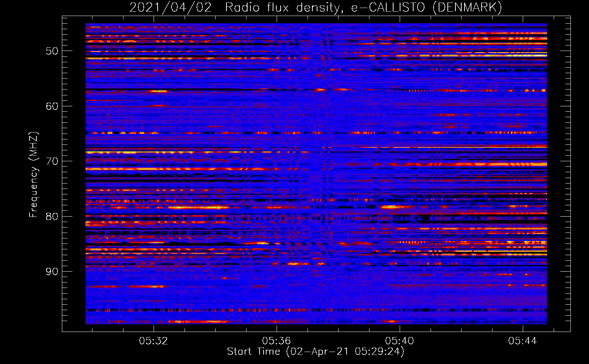Click the 05:32 time tick label

154,341
